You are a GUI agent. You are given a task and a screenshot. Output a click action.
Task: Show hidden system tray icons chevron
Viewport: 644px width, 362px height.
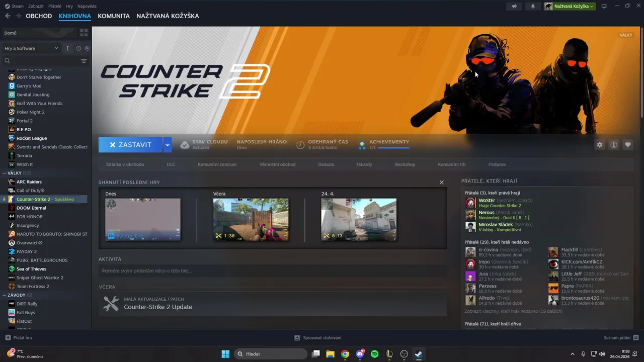[572, 354]
